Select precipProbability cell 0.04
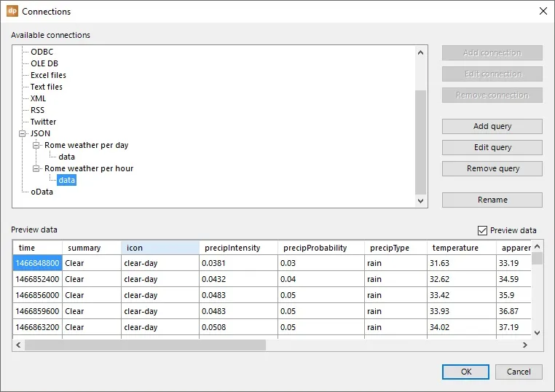The image size is (555, 392). click(321, 279)
